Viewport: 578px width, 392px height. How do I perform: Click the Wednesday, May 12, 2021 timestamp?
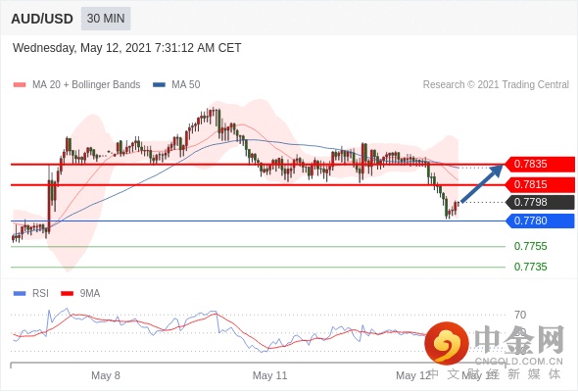pos(126,48)
